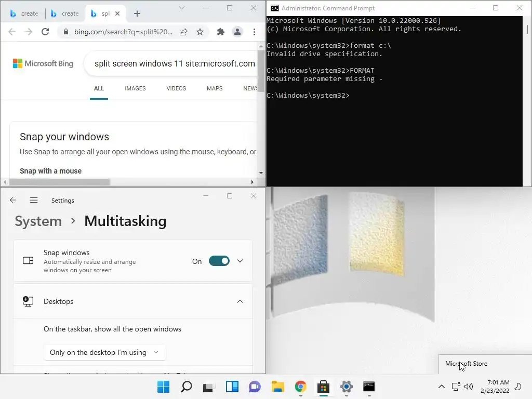Switch to the second 'create' tab
532x399 pixels.
pos(64,14)
